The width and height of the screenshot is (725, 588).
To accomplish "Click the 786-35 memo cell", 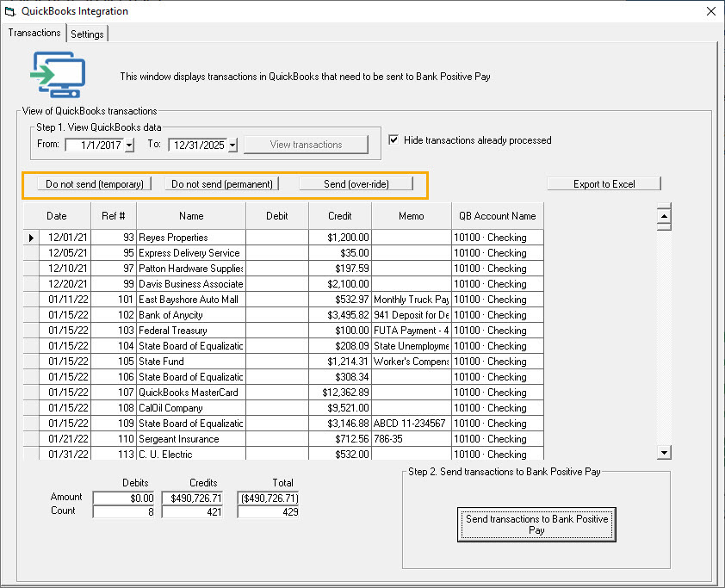I will pos(411,439).
